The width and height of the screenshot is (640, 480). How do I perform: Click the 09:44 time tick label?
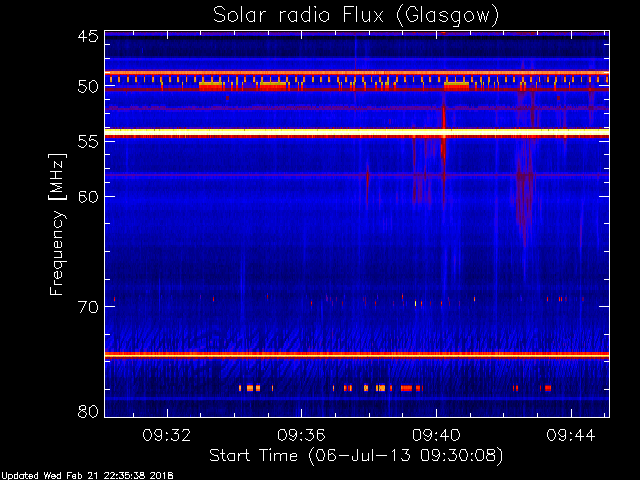571,435
